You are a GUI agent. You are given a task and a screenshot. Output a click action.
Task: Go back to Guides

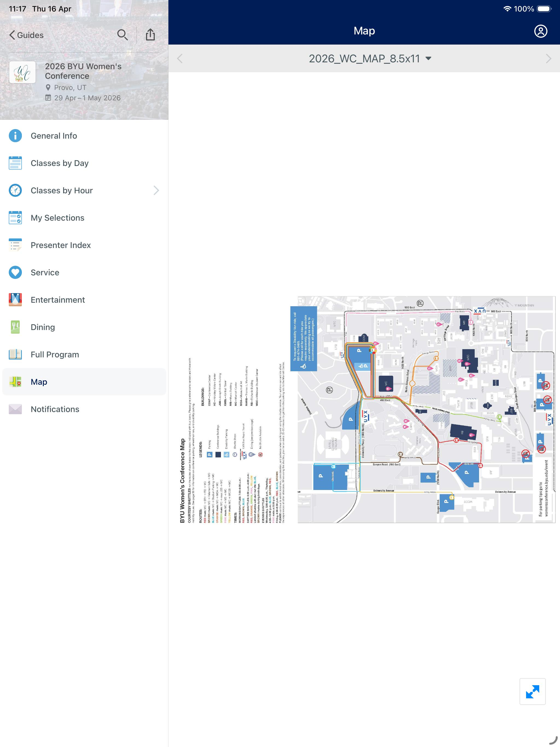click(26, 35)
